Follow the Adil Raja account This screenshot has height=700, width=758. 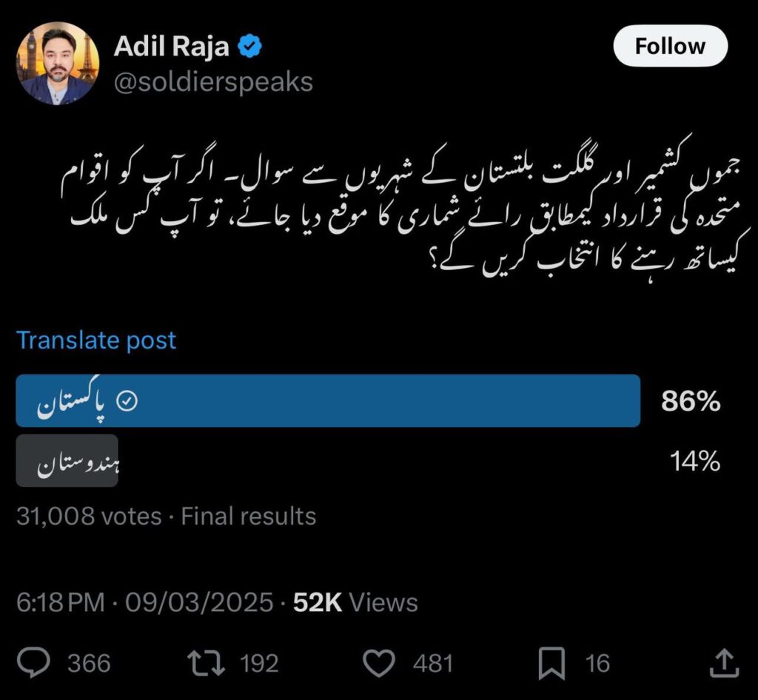(670, 46)
